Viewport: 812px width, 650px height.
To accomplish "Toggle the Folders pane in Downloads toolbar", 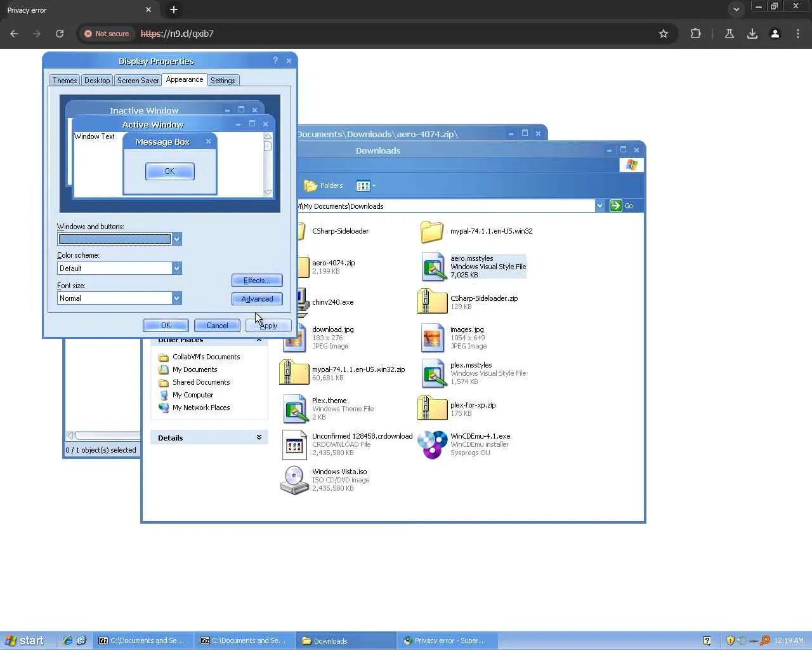I will tap(323, 185).
